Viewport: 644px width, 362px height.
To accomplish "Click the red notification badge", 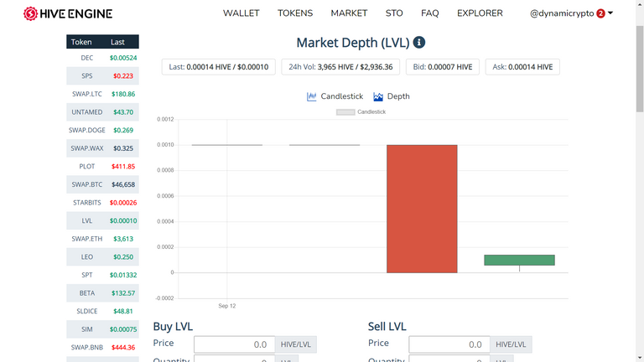I will coord(600,13).
